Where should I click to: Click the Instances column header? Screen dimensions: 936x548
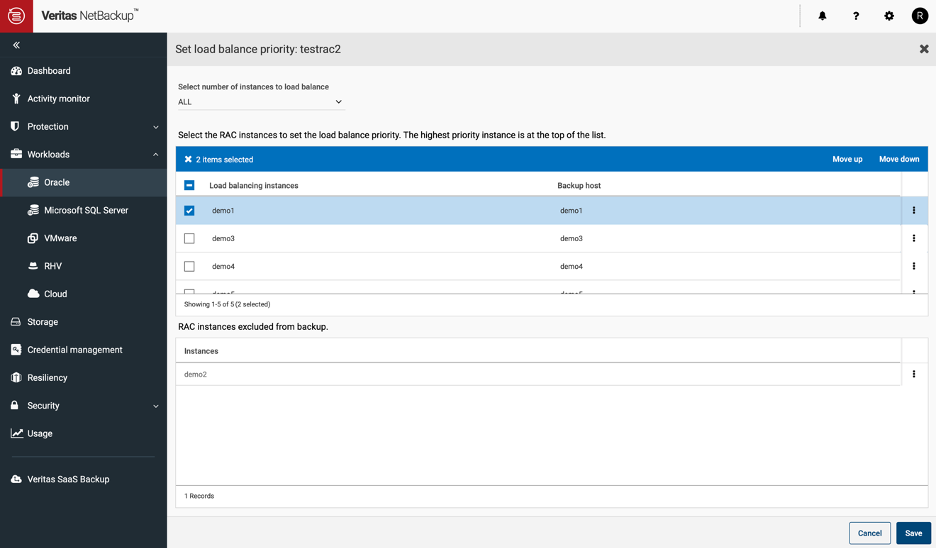201,351
